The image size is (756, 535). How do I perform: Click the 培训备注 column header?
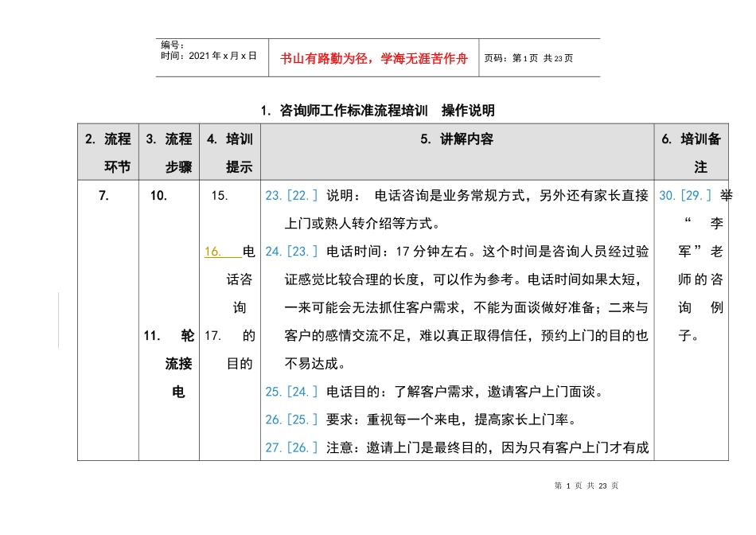pyautogui.click(x=691, y=153)
